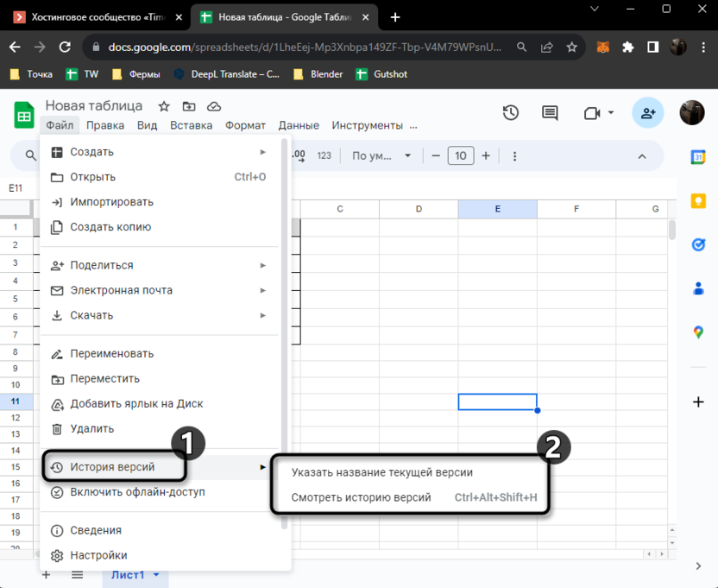Open Google Keep in side panel
Screen dimensions: 718x588
point(698,201)
